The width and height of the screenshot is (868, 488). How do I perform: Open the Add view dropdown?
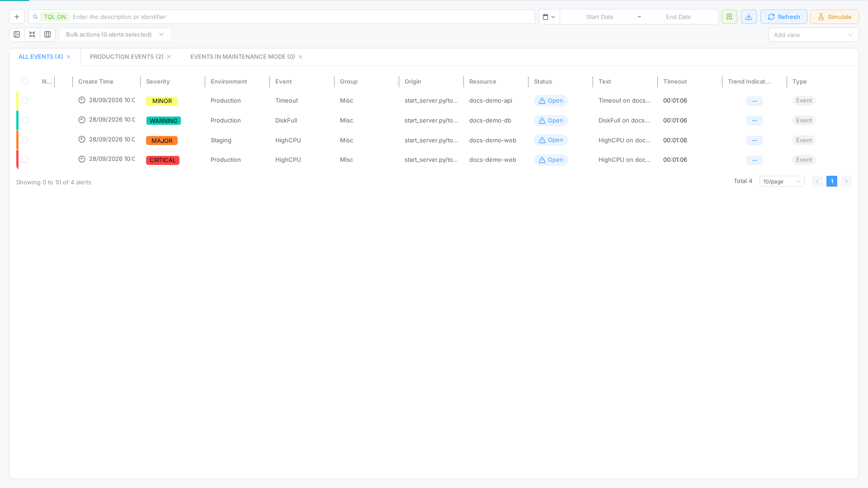813,35
